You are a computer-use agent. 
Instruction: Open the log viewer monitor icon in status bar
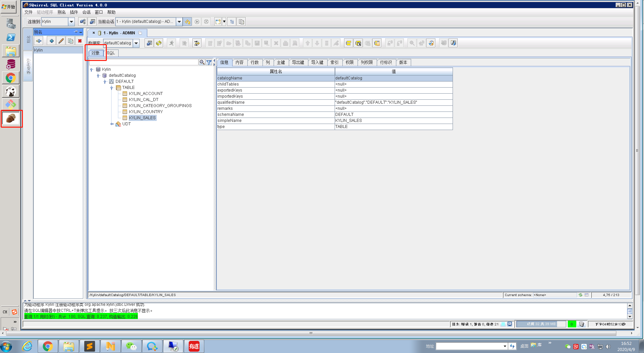510,324
